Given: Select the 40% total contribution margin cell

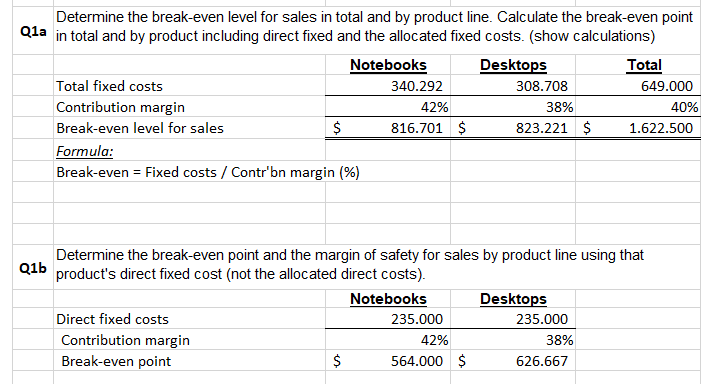Looking at the screenshot, I should tap(638, 106).
